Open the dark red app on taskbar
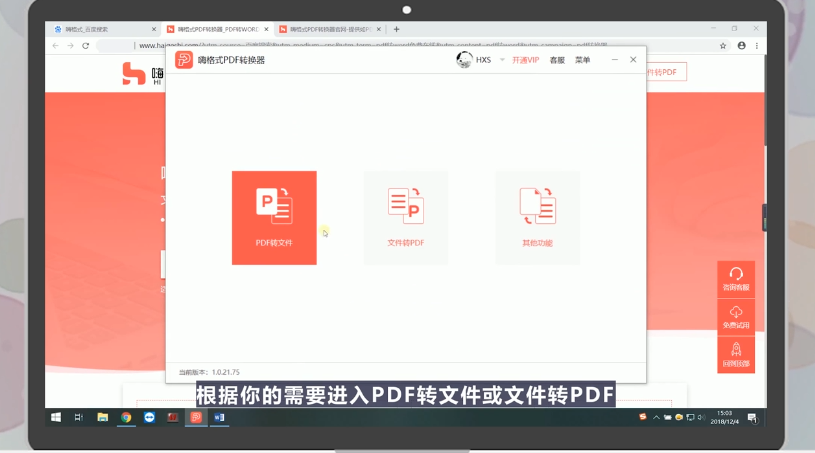Image resolution: width=815 pixels, height=453 pixels. point(173,417)
